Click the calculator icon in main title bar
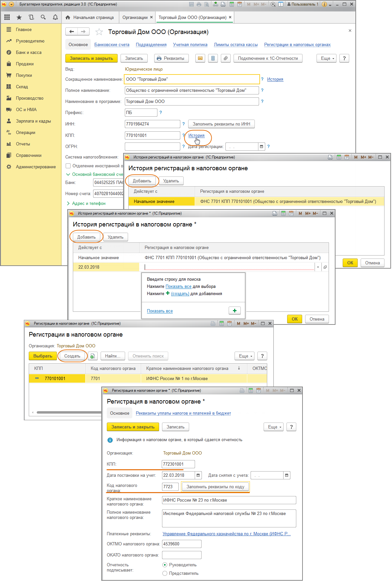 point(232,4)
